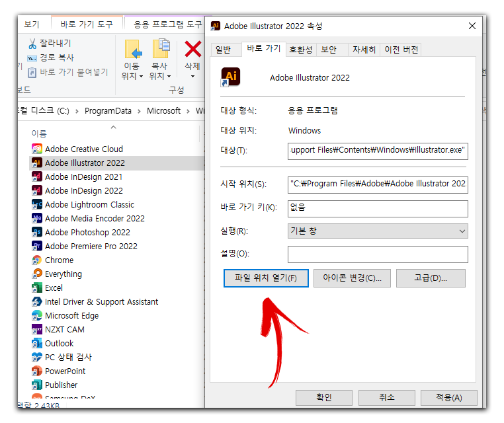
Task: Click the Adobe Lightroom Classic icon
Action: 37,205
